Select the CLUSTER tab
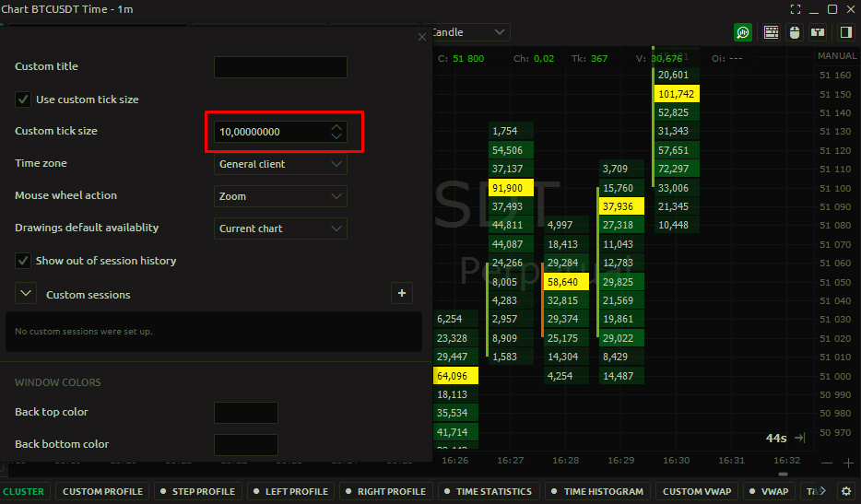Viewport: 861px width, 504px height. tap(24, 491)
